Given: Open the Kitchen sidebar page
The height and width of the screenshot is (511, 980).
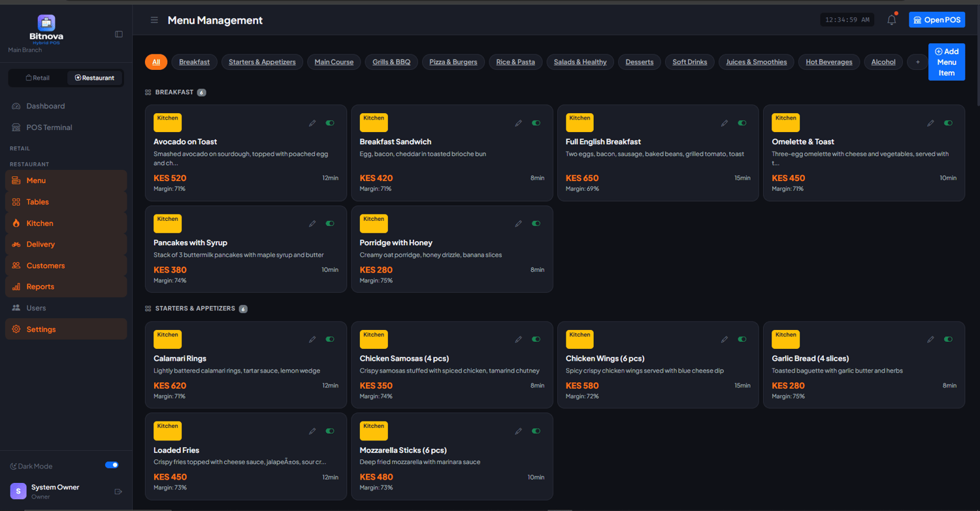Looking at the screenshot, I should pos(40,223).
